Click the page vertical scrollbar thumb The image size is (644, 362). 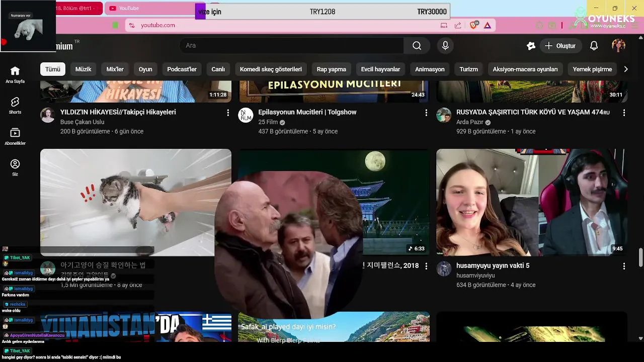(x=640, y=257)
